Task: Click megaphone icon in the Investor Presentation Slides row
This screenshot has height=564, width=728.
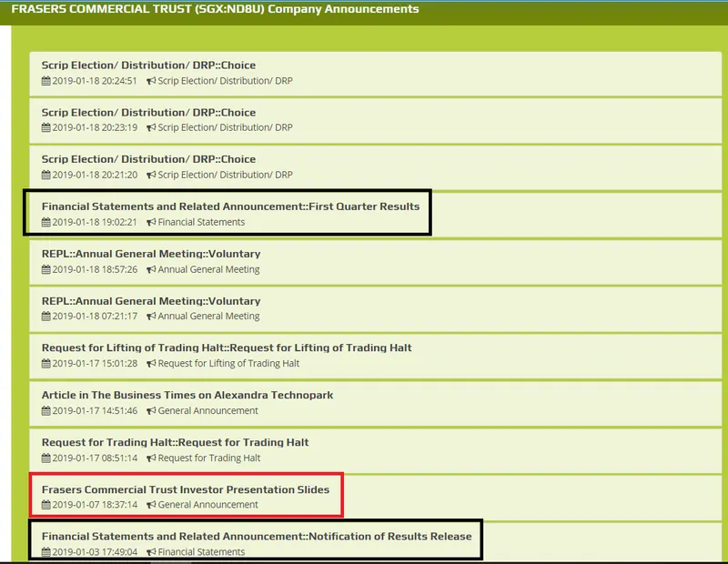Action: pos(151,505)
